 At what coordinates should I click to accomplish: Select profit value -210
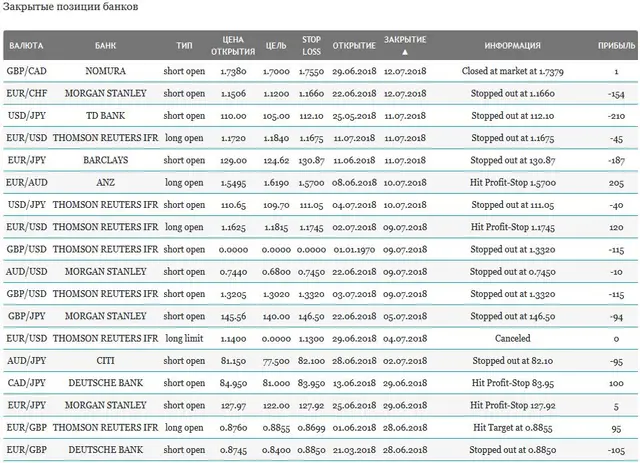click(x=616, y=116)
